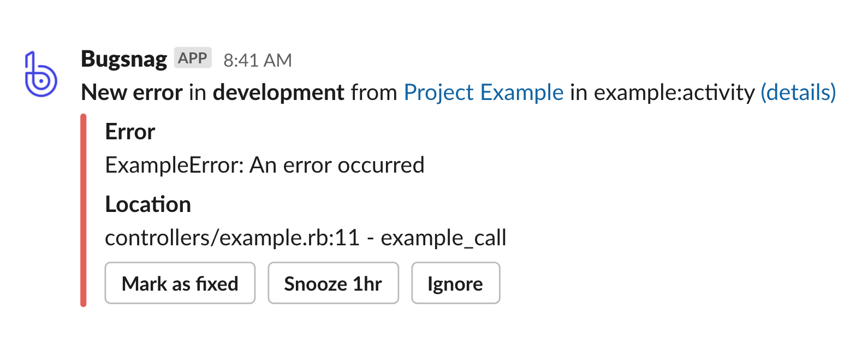Click the example:activity context text
Image resolution: width=868 pixels, height=348 pixels.
click(x=674, y=92)
